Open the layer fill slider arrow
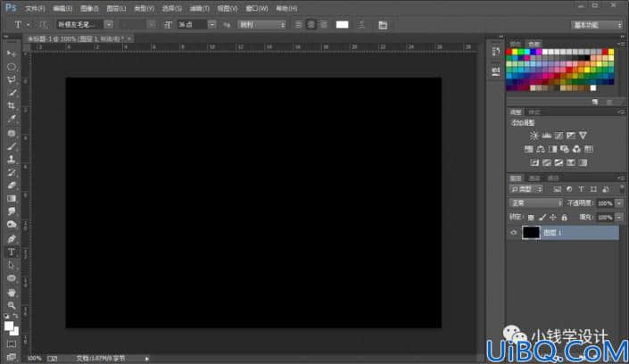 coord(619,217)
